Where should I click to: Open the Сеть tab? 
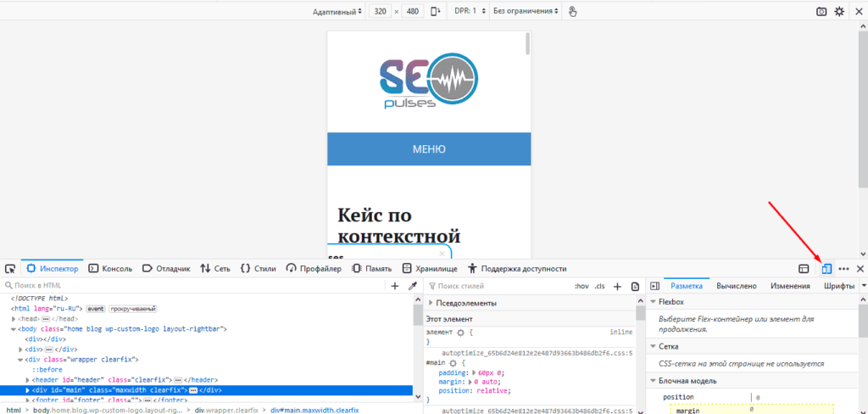214,269
